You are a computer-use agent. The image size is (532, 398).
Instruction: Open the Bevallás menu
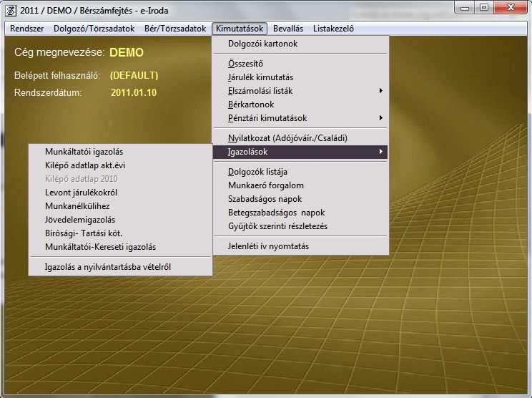[288, 29]
